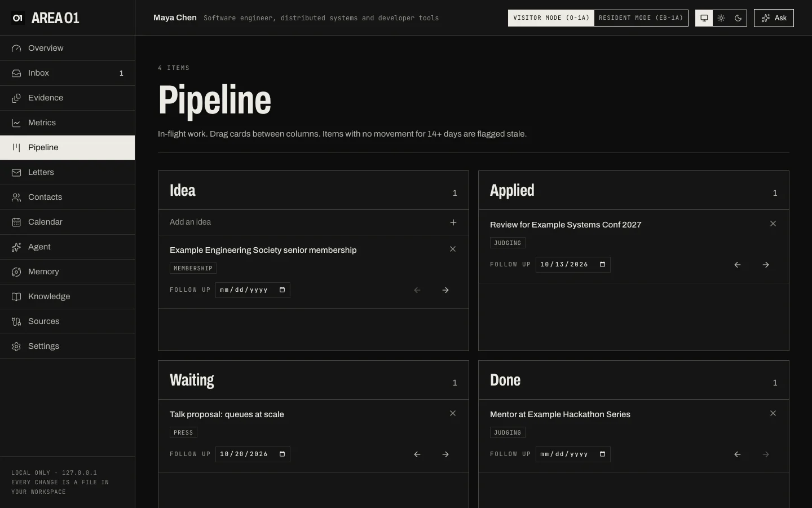Click the Idea column heading

[183, 191]
